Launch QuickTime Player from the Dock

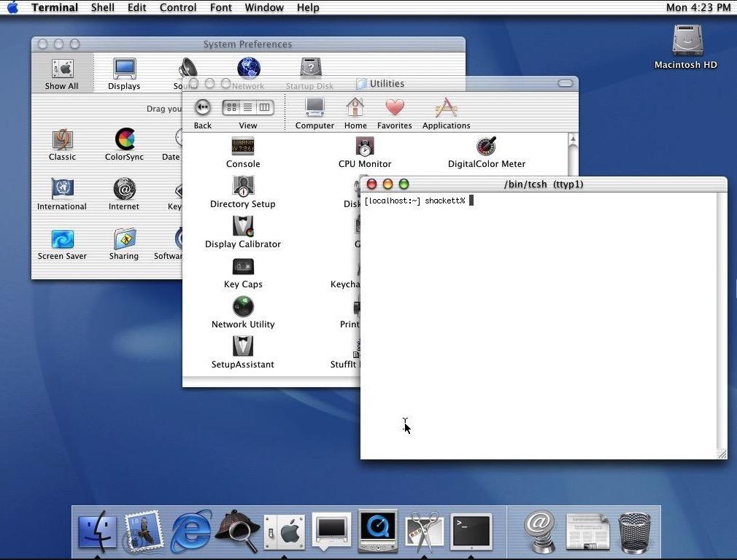[378, 531]
